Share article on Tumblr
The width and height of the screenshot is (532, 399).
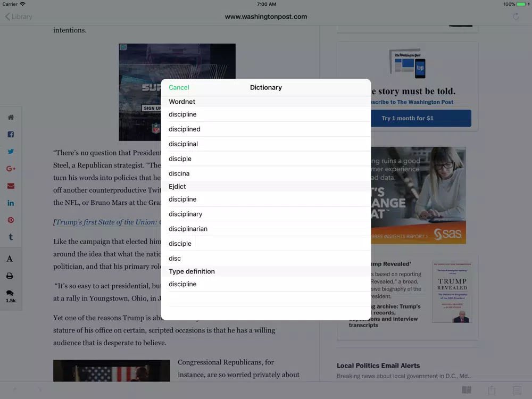(11, 237)
